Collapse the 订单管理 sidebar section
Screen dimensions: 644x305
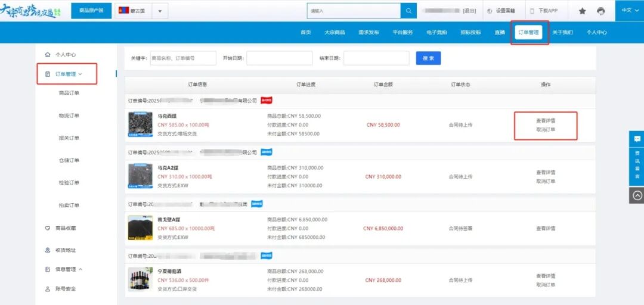pyautogui.click(x=80, y=74)
